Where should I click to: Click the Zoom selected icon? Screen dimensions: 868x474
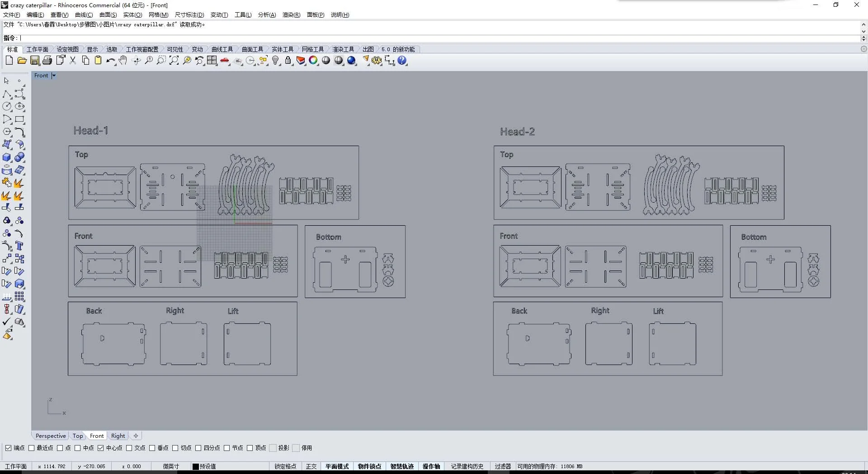[187, 60]
